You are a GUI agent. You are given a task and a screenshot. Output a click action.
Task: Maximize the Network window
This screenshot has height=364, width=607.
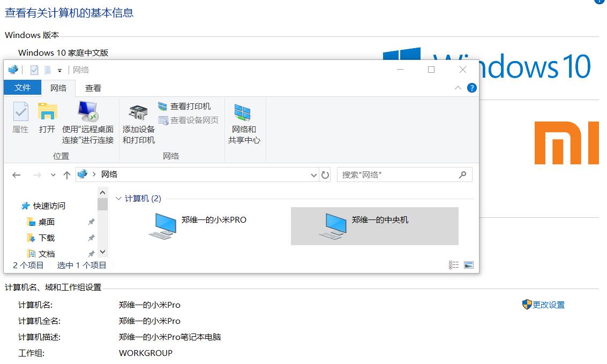tap(431, 70)
